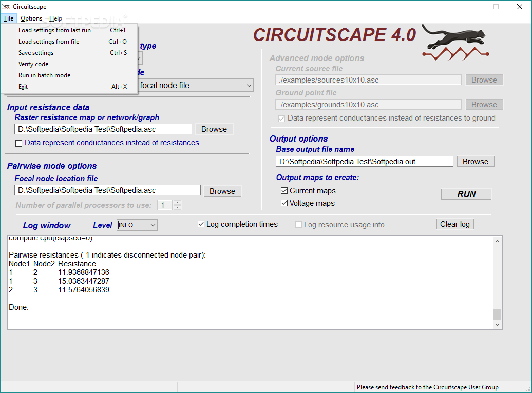532x393 pixels.
Task: Click the 'Done.' line in log
Action: point(18,307)
